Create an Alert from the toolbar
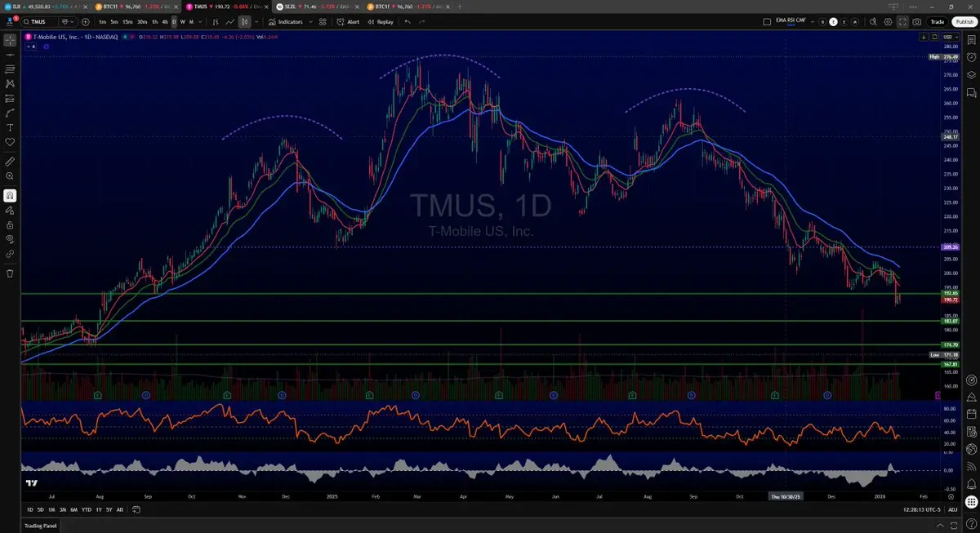 (348, 21)
